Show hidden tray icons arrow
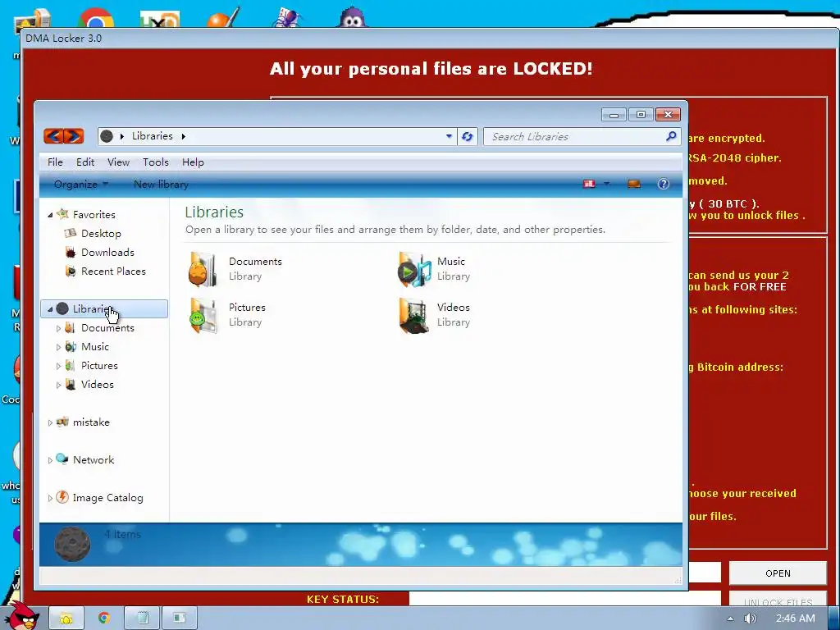This screenshot has width=840, height=630. [729, 619]
